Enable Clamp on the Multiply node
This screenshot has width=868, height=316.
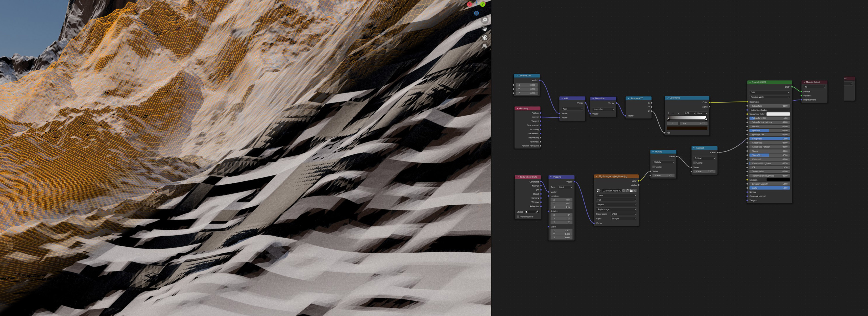pyautogui.click(x=654, y=167)
